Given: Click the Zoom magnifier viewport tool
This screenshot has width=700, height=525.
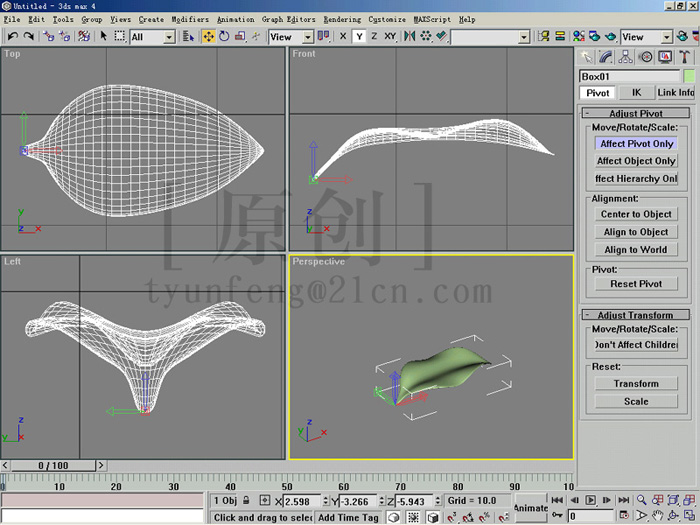Looking at the screenshot, I should [641, 500].
